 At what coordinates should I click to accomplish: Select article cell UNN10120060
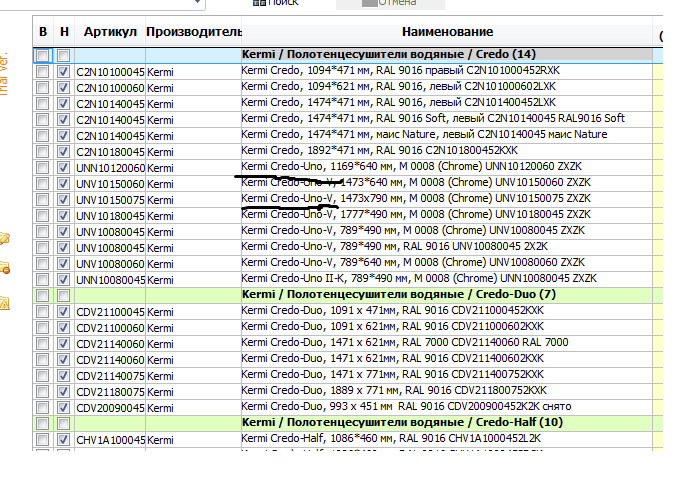tap(110, 168)
